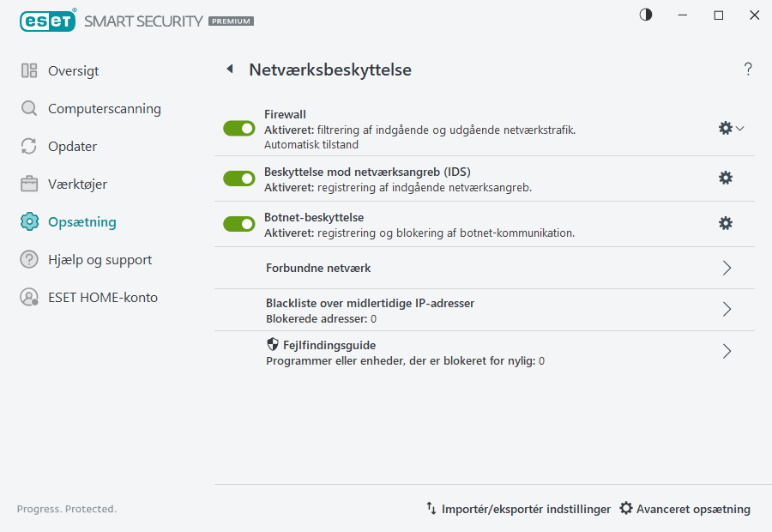Open the Værktøjer toolbox icon
Screen dimensions: 772x532
pyautogui.click(x=27, y=184)
